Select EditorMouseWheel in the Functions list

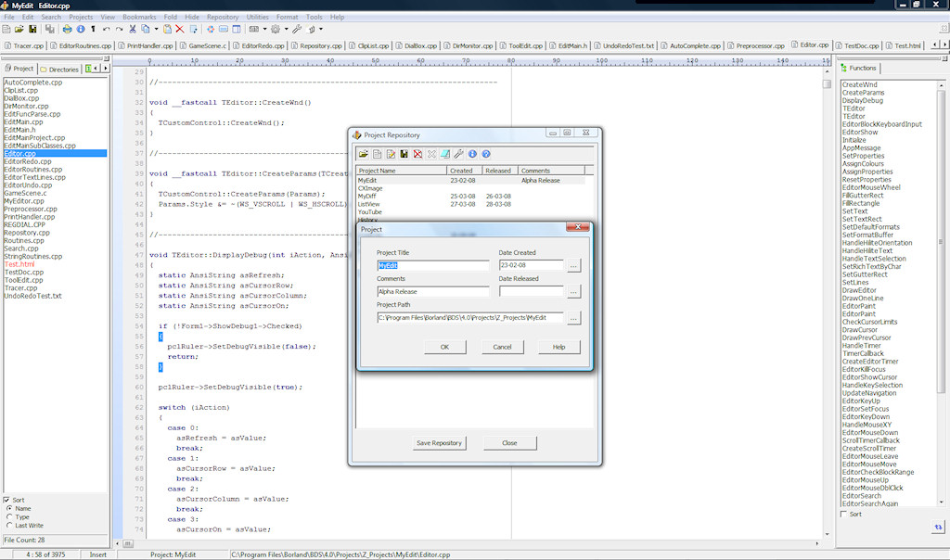click(x=871, y=187)
